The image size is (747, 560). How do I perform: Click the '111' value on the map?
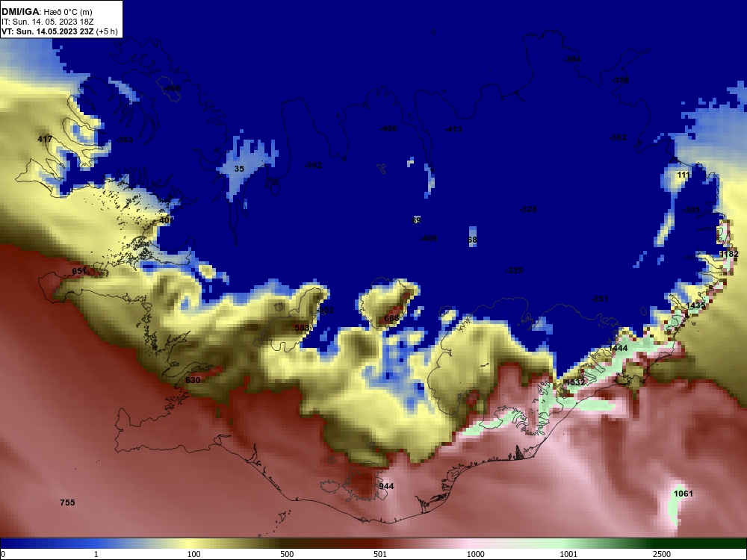684,175
